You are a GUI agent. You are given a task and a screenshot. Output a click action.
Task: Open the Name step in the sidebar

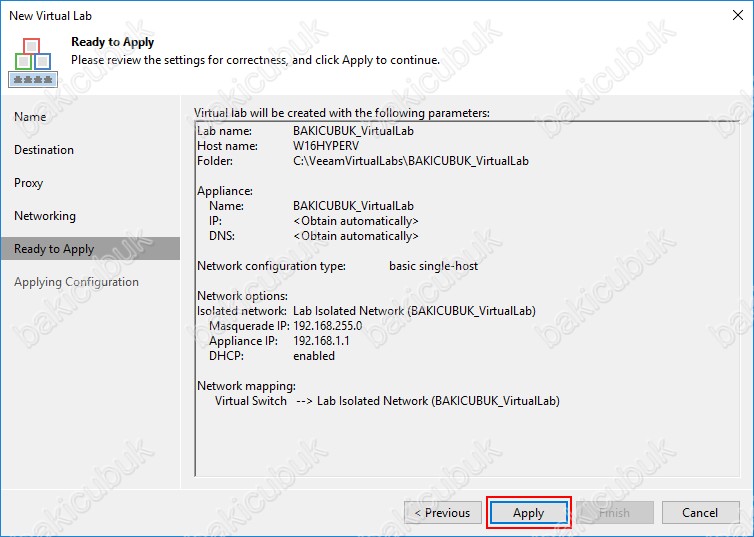pyautogui.click(x=30, y=117)
